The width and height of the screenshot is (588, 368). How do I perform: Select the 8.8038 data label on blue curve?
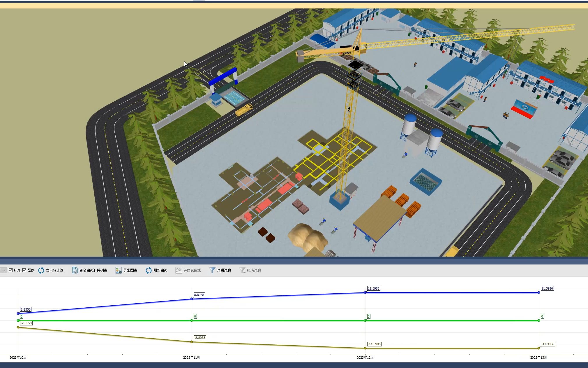(199, 295)
